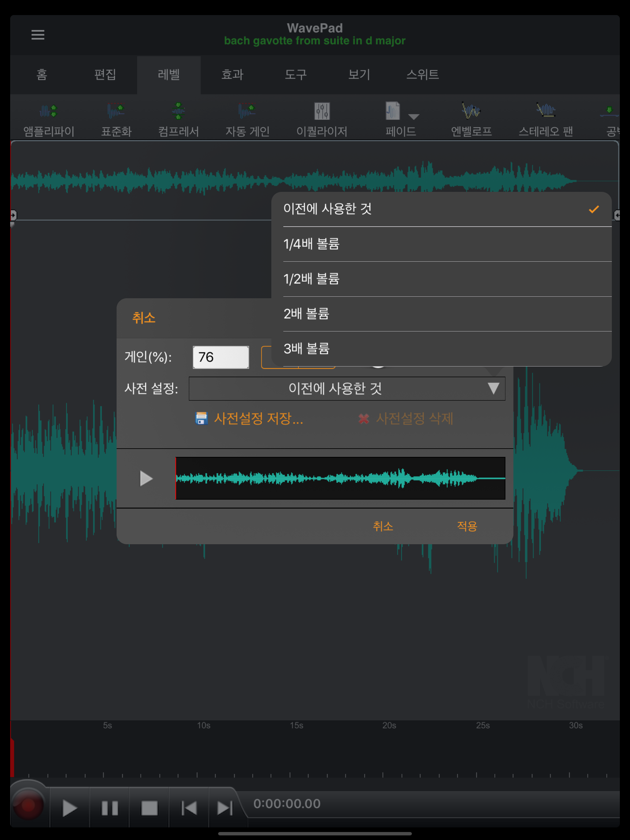Switch to the 레벨 tab

169,74
